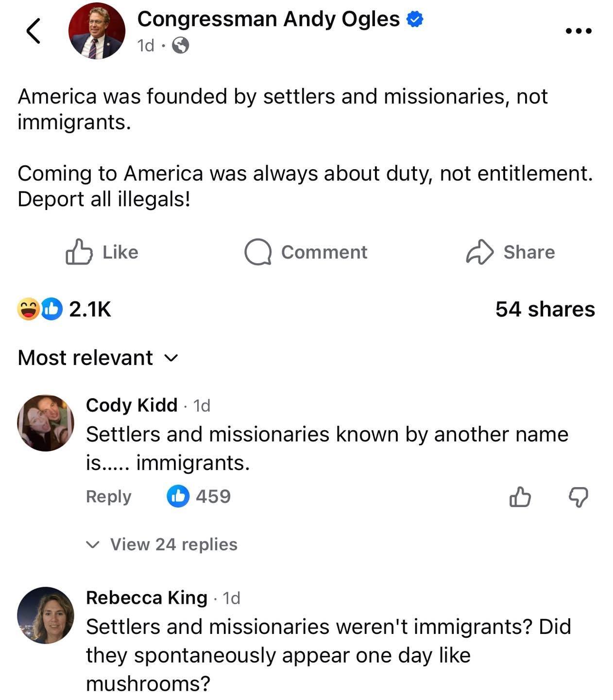Open the three-dot post options menu

579,31
